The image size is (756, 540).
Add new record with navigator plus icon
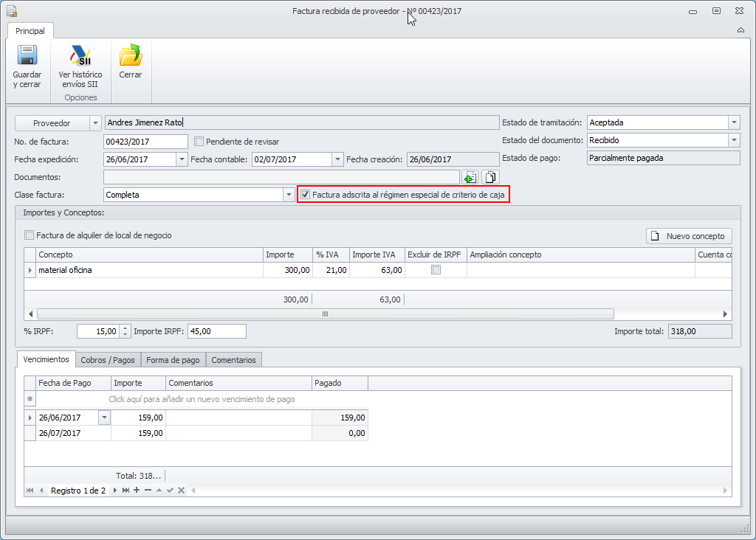point(137,491)
